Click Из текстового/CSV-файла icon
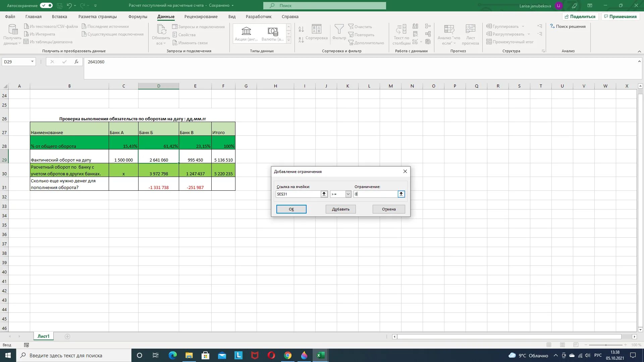 [26, 26]
